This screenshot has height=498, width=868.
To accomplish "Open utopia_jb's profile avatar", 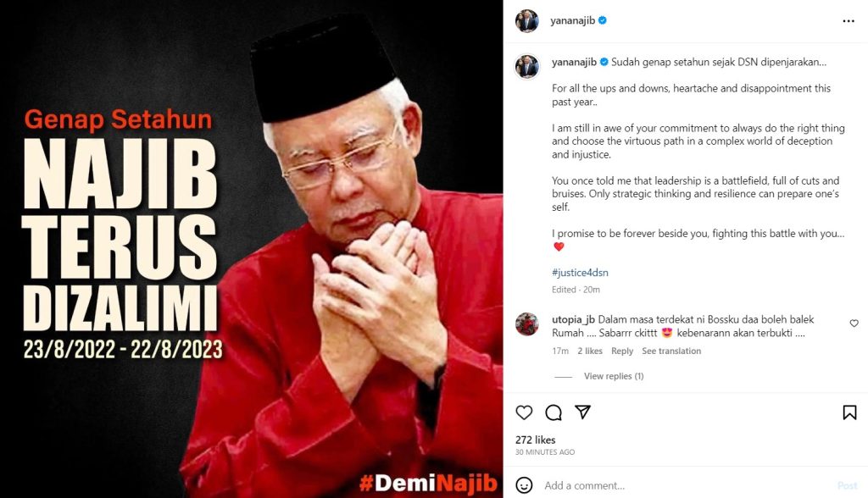I will pyautogui.click(x=526, y=324).
